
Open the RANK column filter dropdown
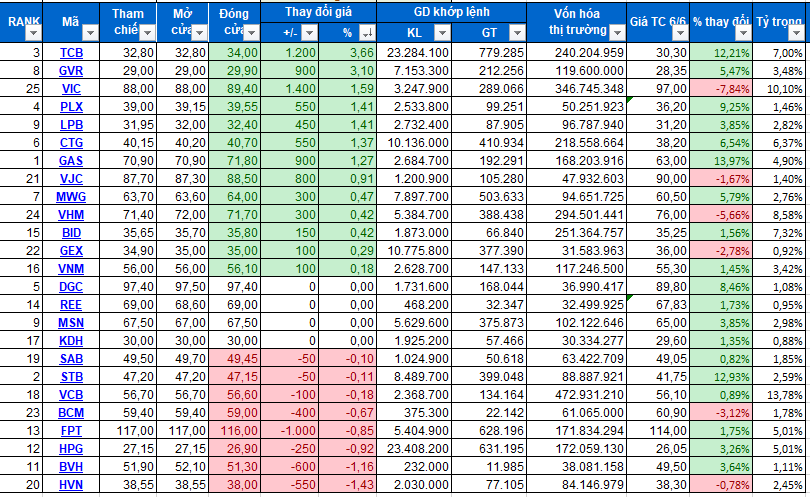click(x=34, y=34)
